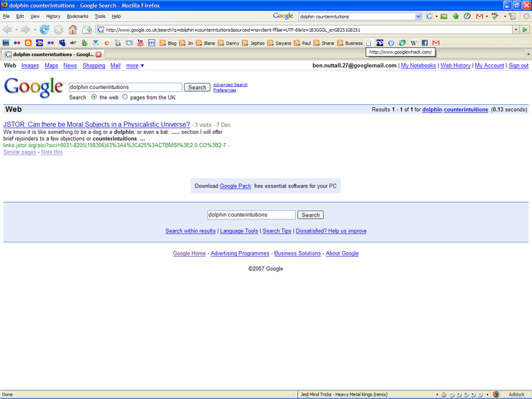Open the Bookmarks menu
Viewport: 532px width, 399px height.
click(x=77, y=17)
